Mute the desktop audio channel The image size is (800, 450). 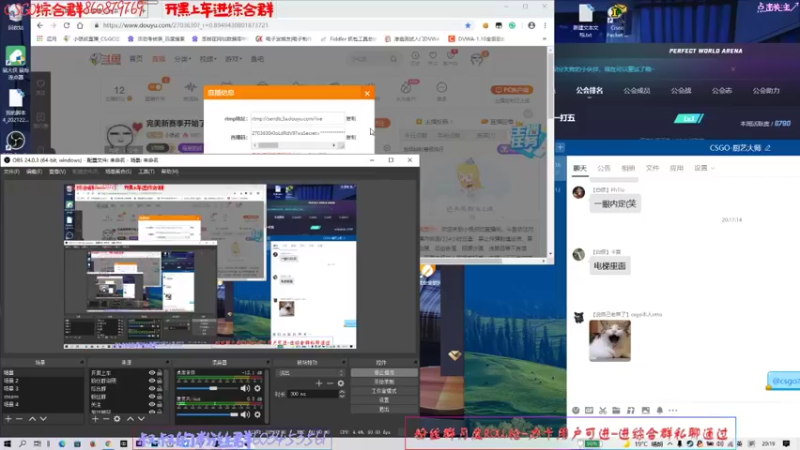pyautogui.click(x=245, y=388)
